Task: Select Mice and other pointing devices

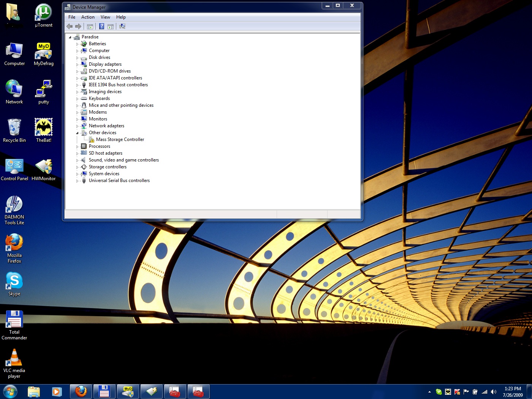Action: click(x=121, y=105)
